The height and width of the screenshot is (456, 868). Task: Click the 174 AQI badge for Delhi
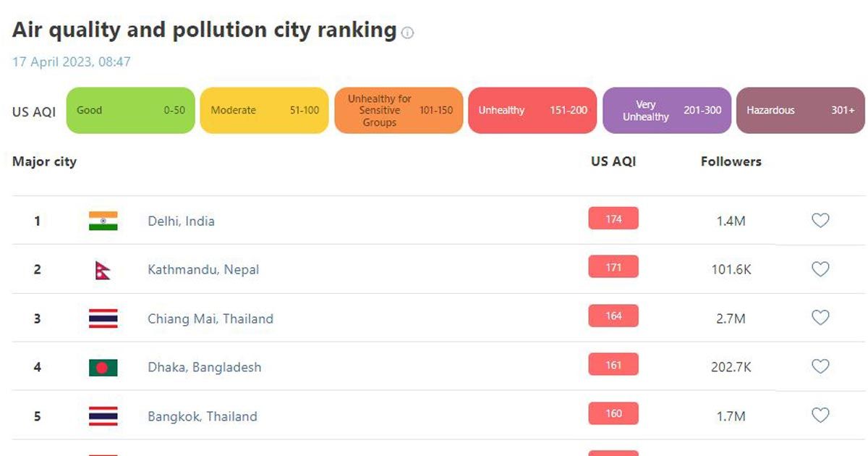click(x=613, y=219)
